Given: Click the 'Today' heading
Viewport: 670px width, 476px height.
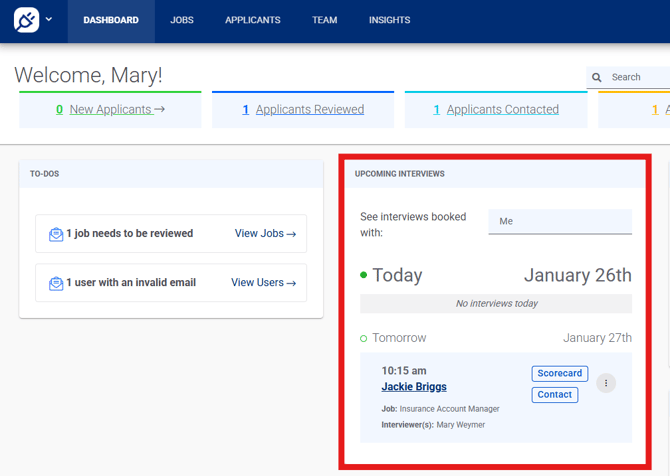Looking at the screenshot, I should (x=397, y=275).
